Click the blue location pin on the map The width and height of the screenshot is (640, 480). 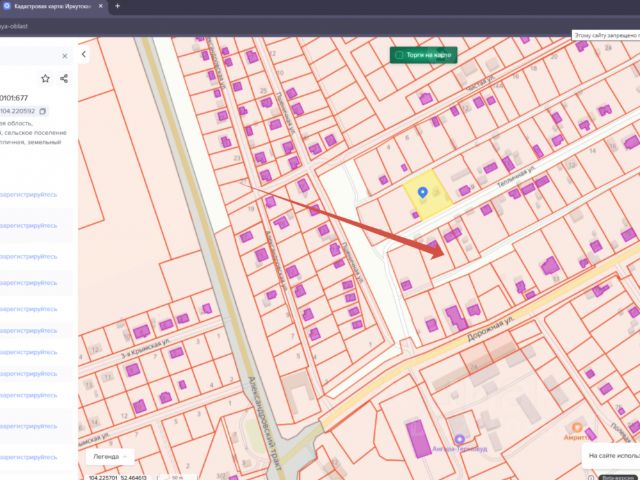tap(423, 192)
